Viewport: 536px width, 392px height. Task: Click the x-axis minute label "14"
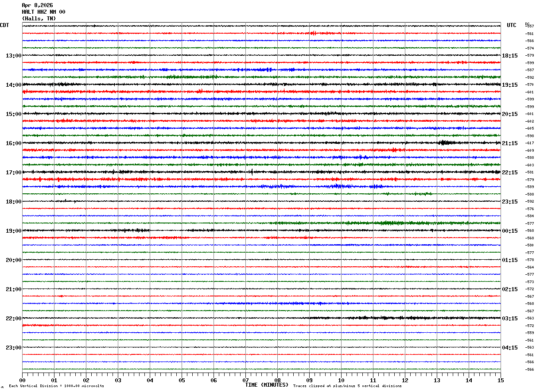pos(469,380)
